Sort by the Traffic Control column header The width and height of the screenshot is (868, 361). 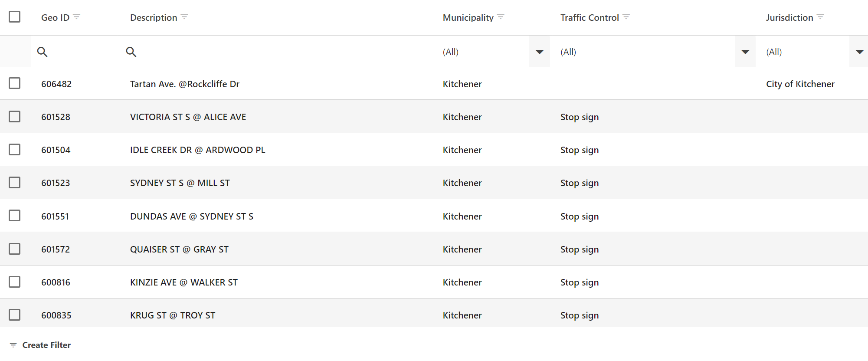click(589, 18)
